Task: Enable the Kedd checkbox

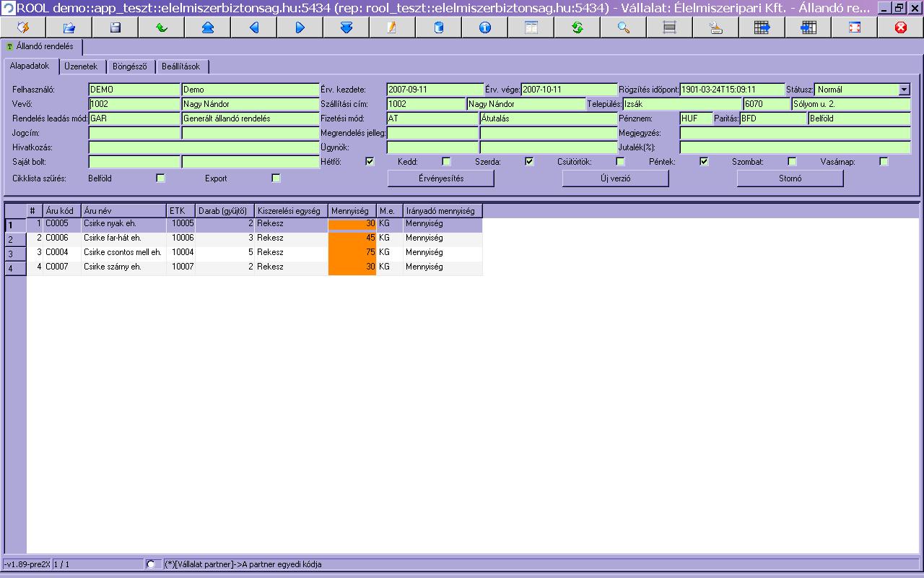Action: [446, 161]
